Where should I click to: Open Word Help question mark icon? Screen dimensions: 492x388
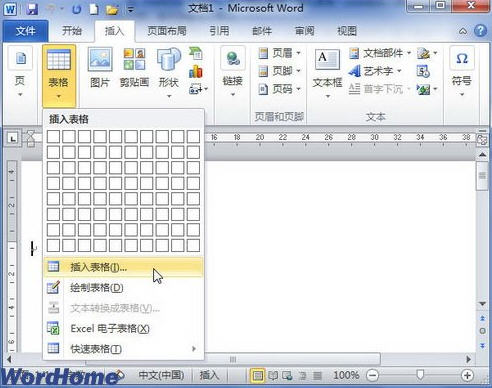[480, 31]
